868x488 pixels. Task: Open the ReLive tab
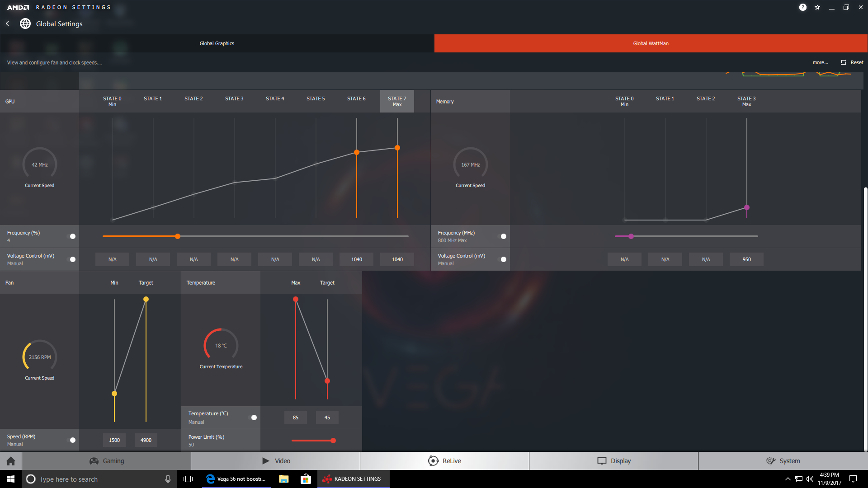[x=445, y=461]
